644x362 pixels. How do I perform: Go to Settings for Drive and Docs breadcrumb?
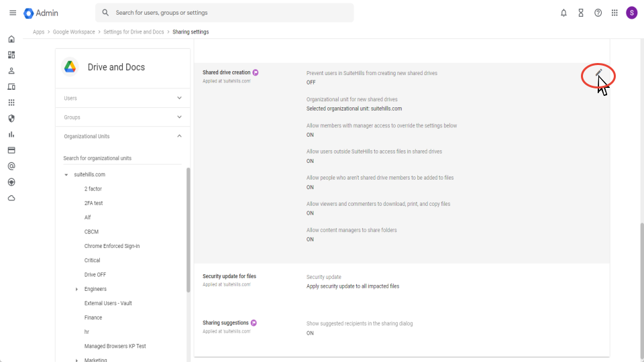click(x=133, y=32)
